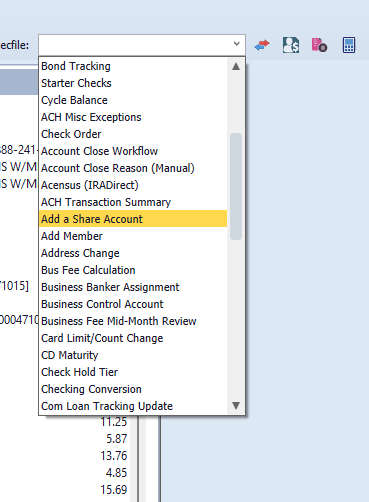Viewport: 369px width, 502px height.
Task: Select Business Fee Mid-Month Review
Action: pos(133,321)
